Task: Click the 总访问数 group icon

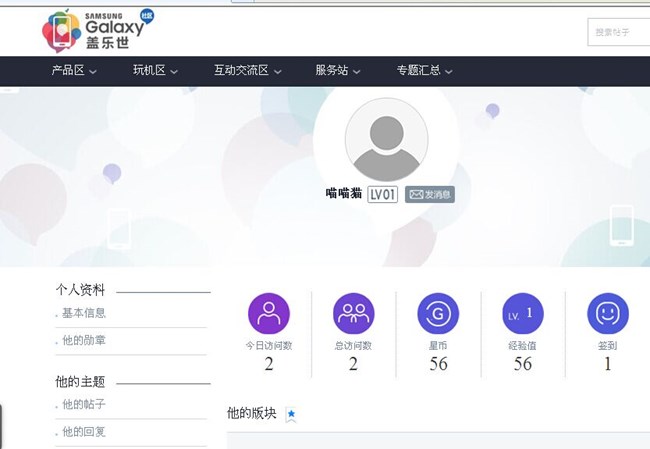Action: pyautogui.click(x=353, y=313)
